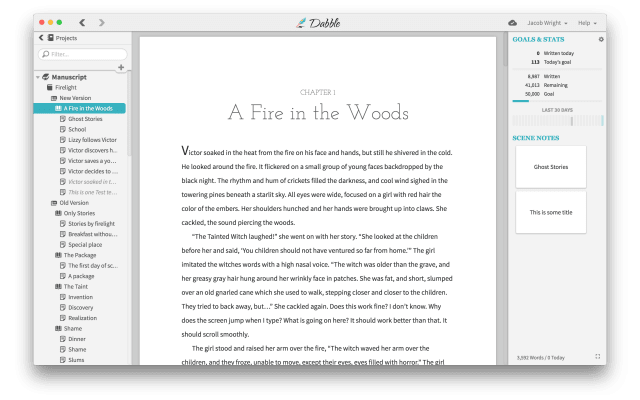The image size is (640, 400).
Task: Open the Invention scene
Action: (x=80, y=297)
